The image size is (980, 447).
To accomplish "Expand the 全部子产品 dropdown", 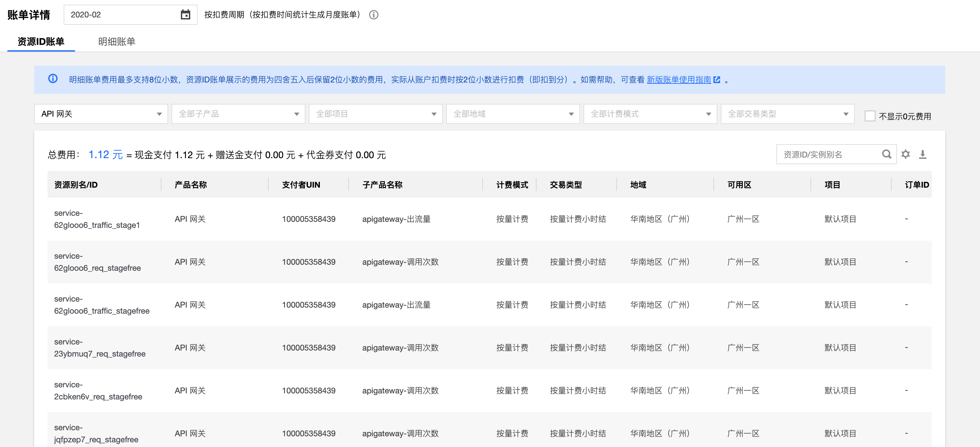I will tap(238, 114).
